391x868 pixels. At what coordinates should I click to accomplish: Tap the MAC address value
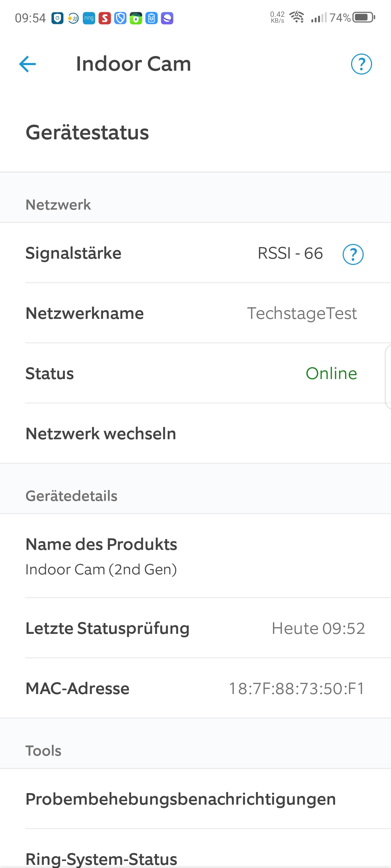(x=297, y=688)
